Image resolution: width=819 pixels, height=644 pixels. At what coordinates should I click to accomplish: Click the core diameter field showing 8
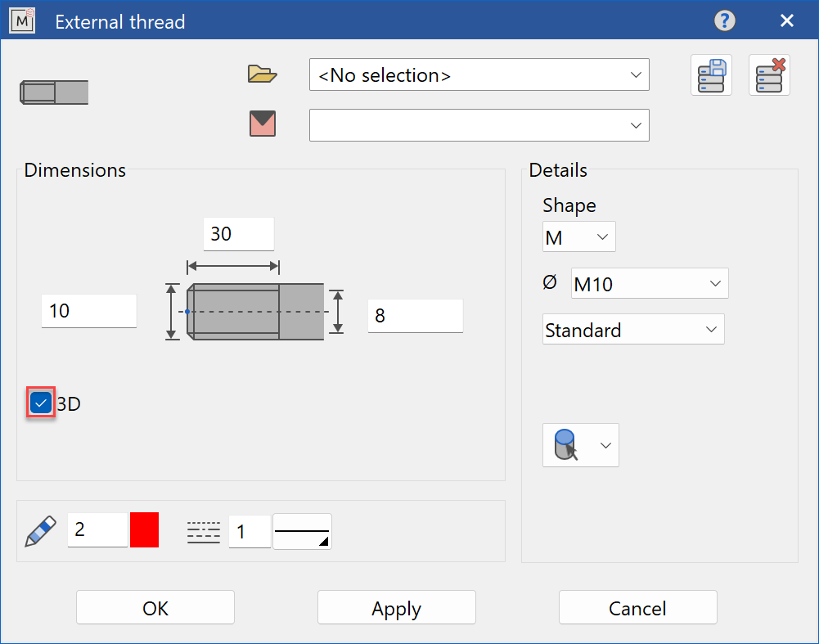tap(416, 316)
